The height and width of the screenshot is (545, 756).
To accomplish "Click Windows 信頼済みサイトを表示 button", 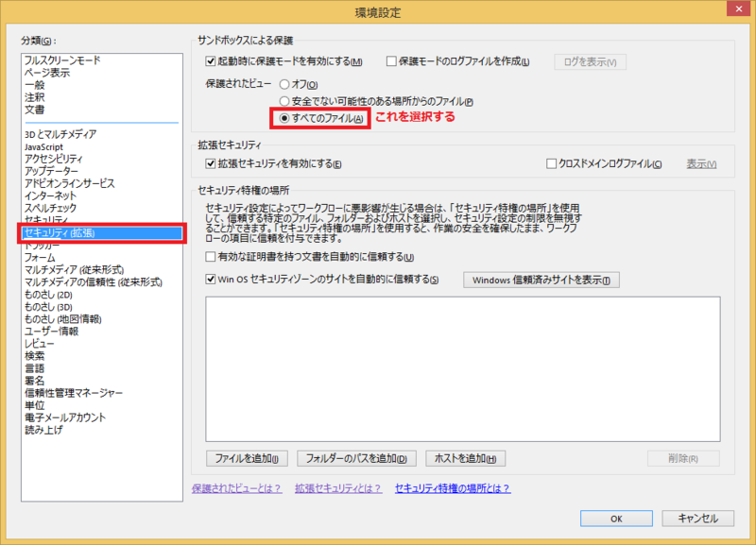I will [541, 280].
